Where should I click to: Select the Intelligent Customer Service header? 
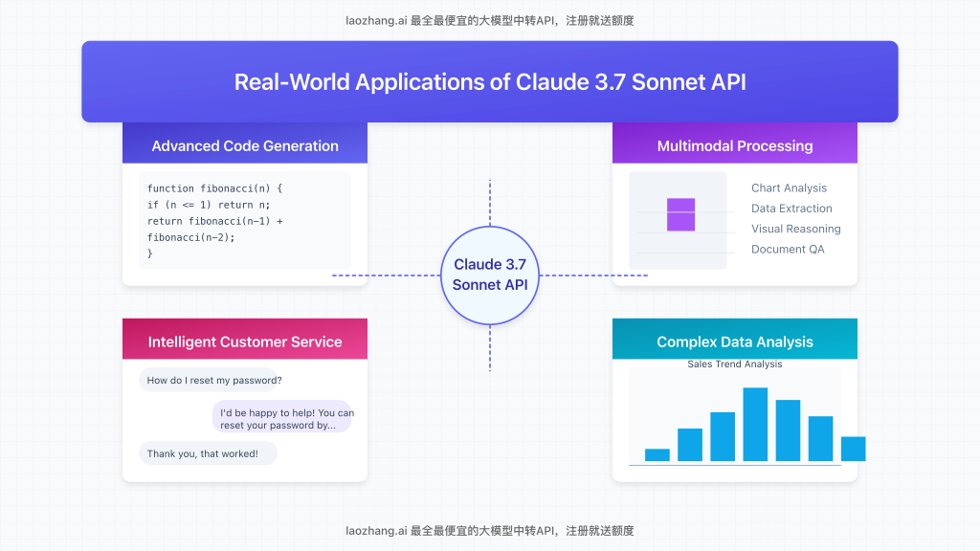(245, 340)
